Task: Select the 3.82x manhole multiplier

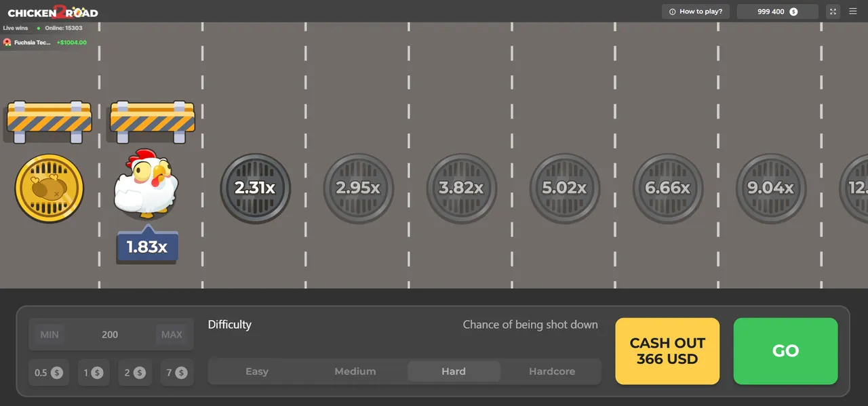Action: tap(461, 188)
